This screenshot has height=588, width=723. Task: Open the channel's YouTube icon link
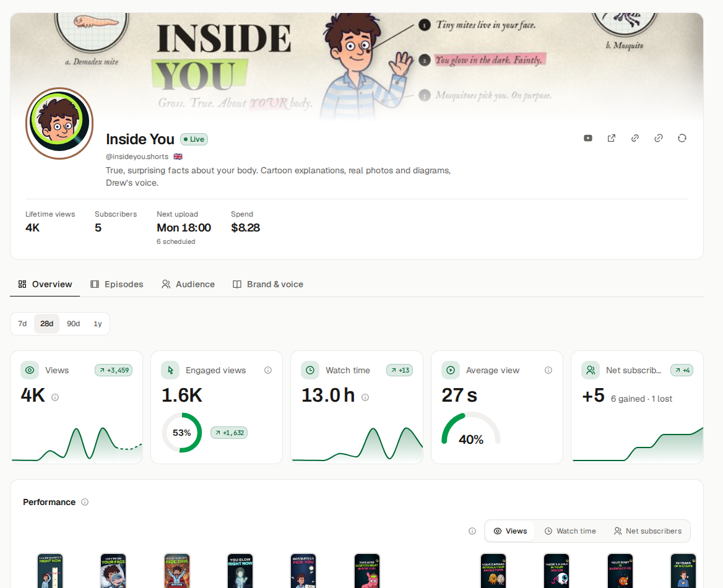[588, 139]
